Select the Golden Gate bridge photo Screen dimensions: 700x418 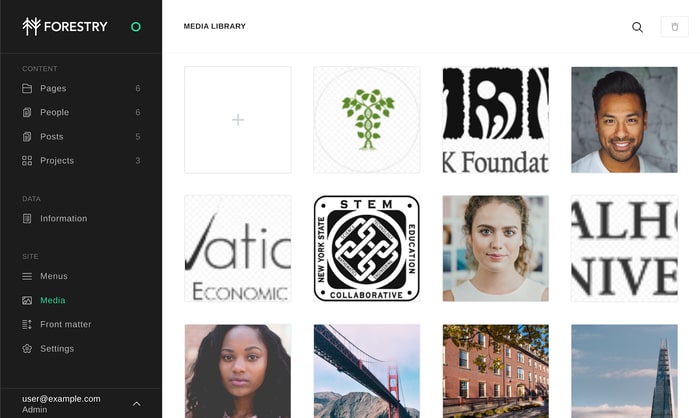click(367, 371)
